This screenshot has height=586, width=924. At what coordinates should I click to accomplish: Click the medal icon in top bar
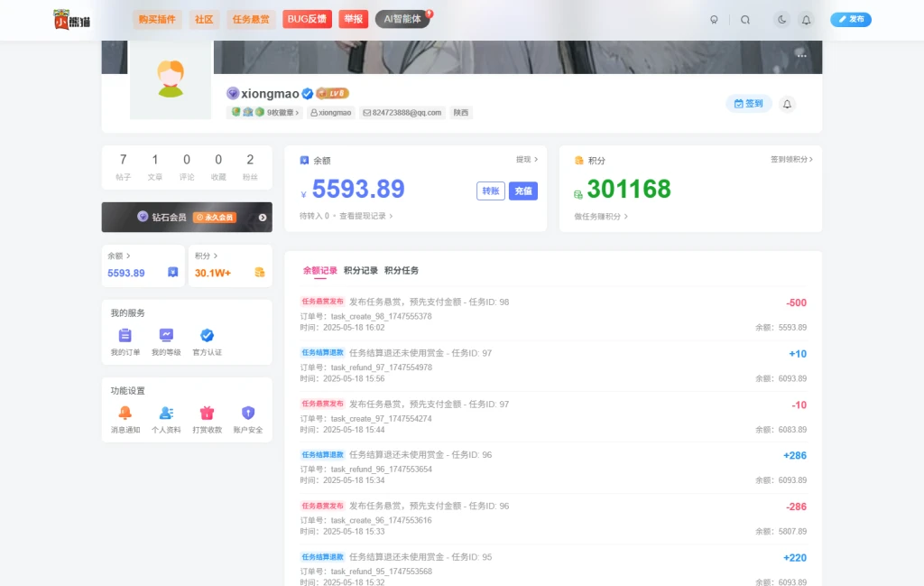tap(715, 20)
